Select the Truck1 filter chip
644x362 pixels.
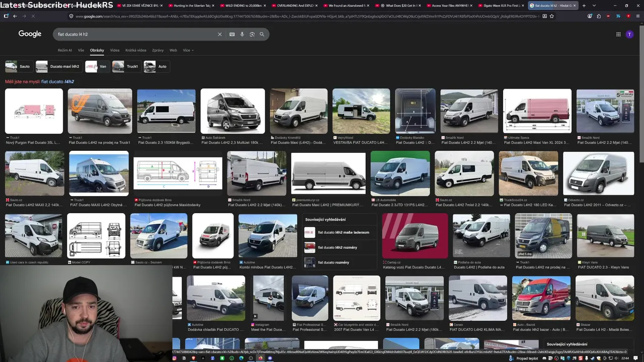pos(126,66)
